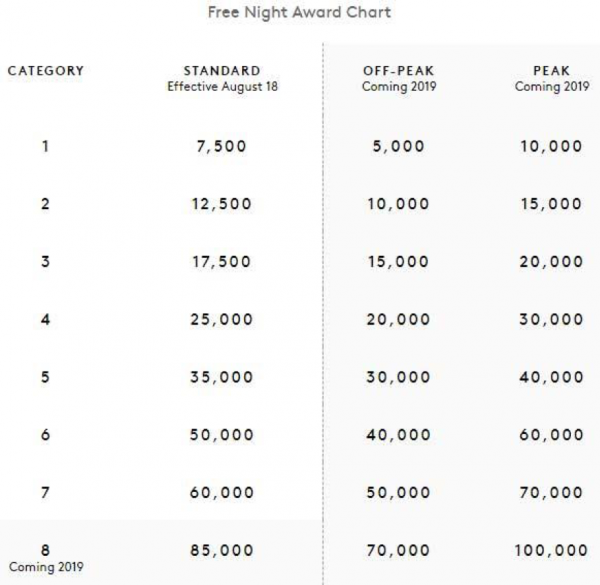This screenshot has height=585, width=600.
Task: Select Category 1 standard value 7,500
Action: (x=222, y=146)
